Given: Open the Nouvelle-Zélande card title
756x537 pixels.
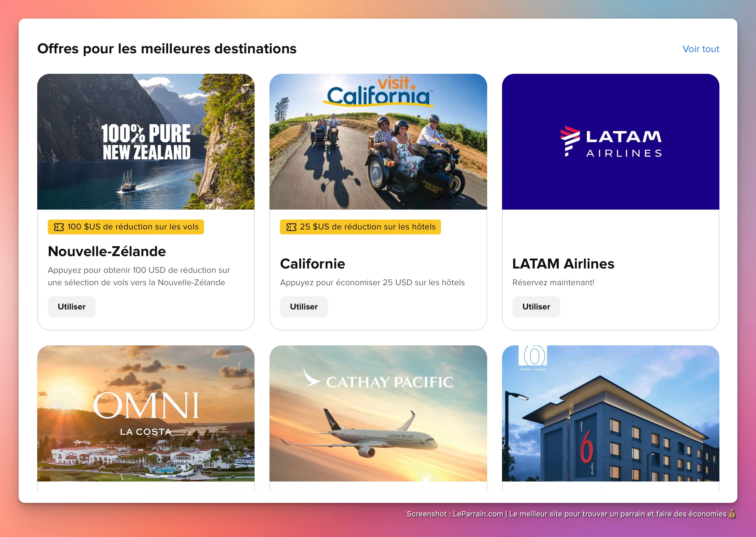Looking at the screenshot, I should pos(107,251).
